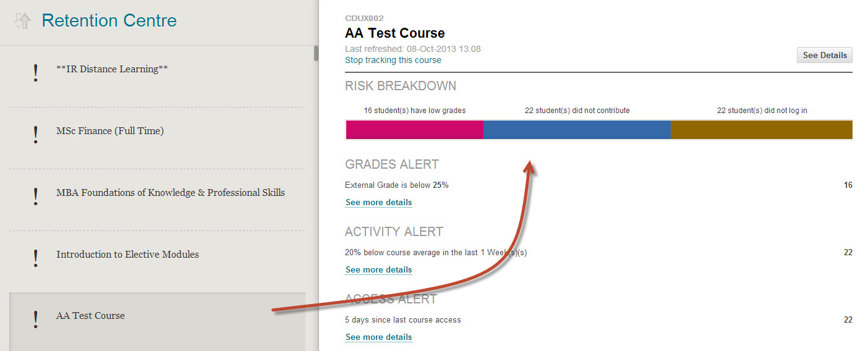Screen dimensions: 868x351
Task: Click the exclamation icon beside MSc Finance
Action: click(36, 135)
